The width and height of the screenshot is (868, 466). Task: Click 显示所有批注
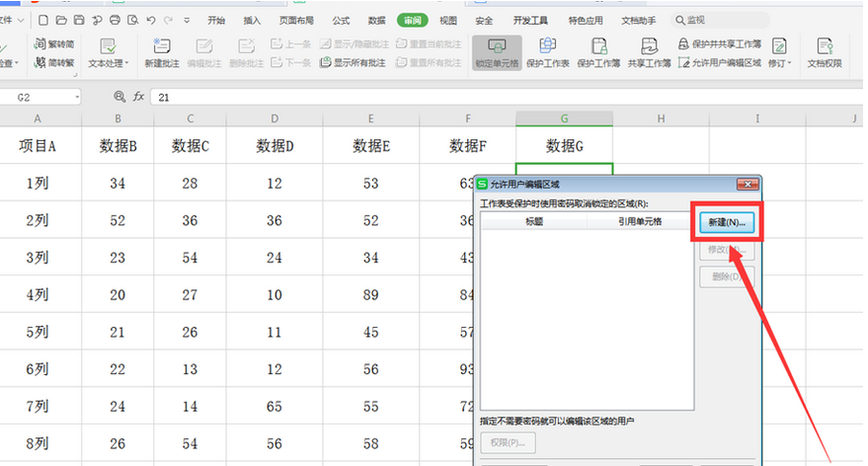(x=353, y=62)
